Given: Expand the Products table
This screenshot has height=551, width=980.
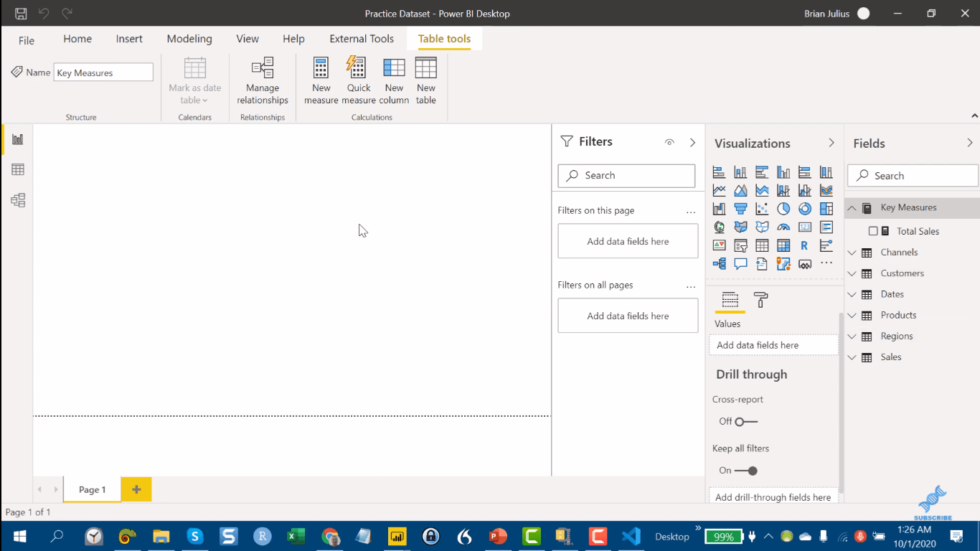Looking at the screenshot, I should click(852, 315).
